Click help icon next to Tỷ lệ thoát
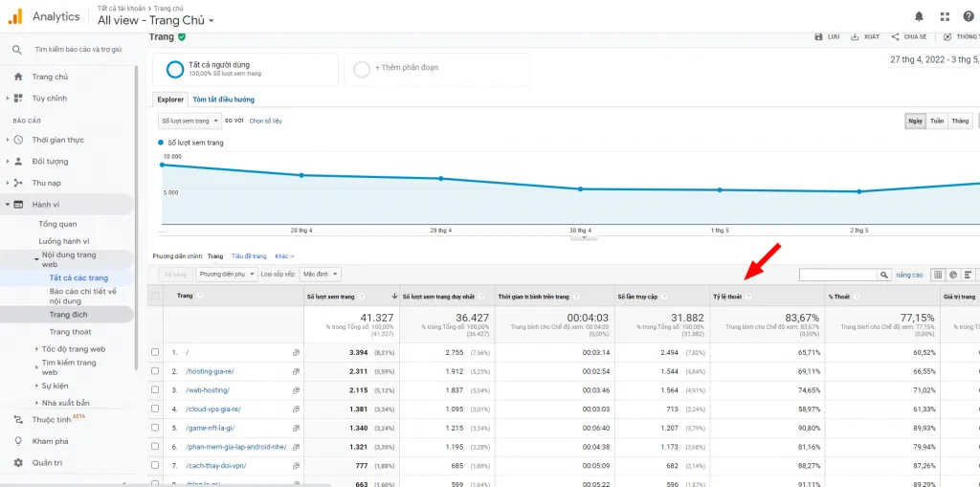Image resolution: width=980 pixels, height=487 pixels. (x=748, y=297)
